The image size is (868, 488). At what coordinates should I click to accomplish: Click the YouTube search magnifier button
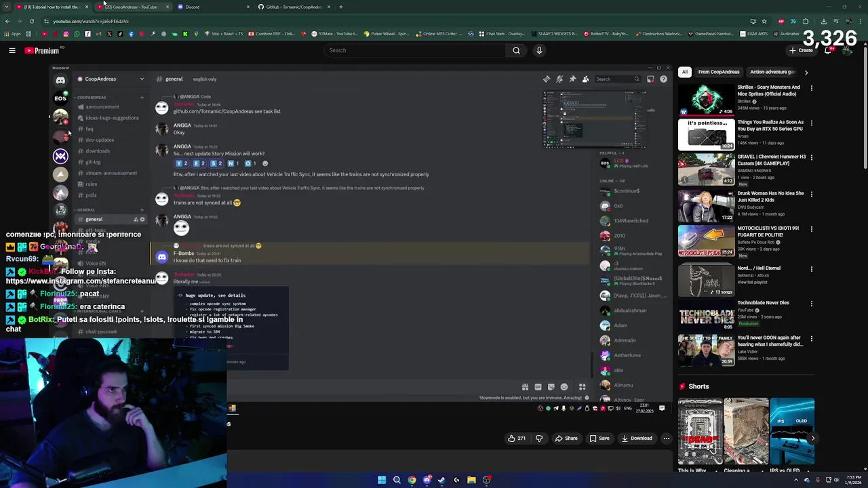click(x=516, y=50)
